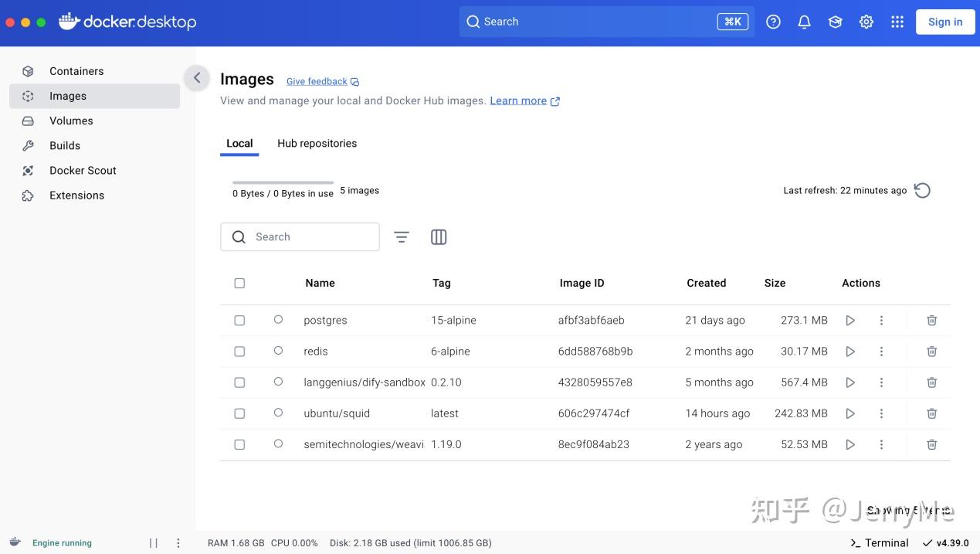Switch to Hub repositories tab
980x554 pixels.
click(317, 144)
